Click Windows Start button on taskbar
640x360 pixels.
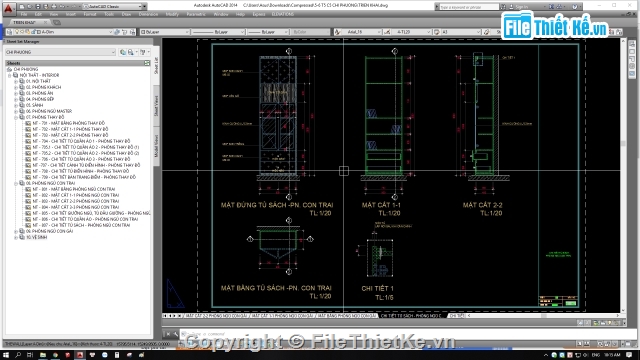7,355
